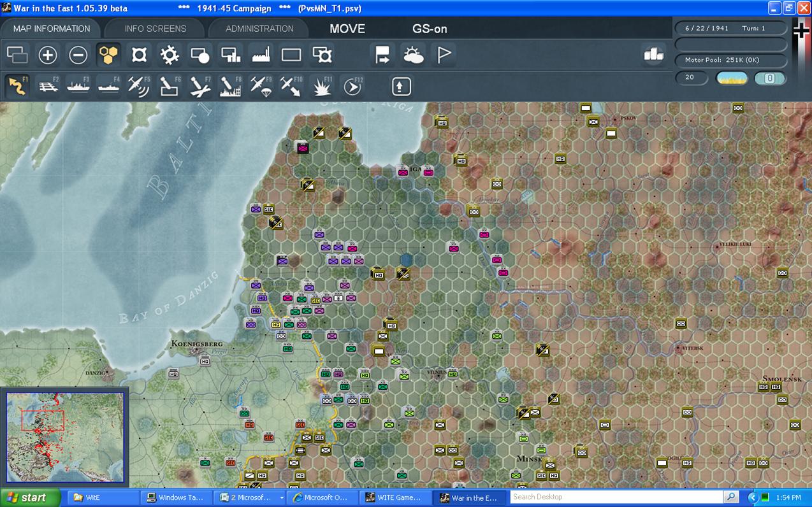812x507 pixels.
Task: Click the sky-and-wheat weather swatch
Action: pyautogui.click(x=732, y=78)
